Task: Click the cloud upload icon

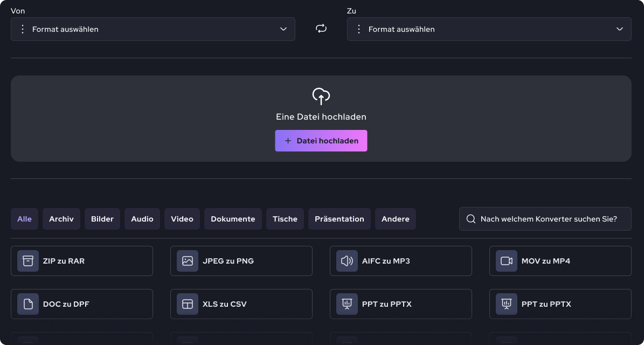Action: [x=321, y=96]
